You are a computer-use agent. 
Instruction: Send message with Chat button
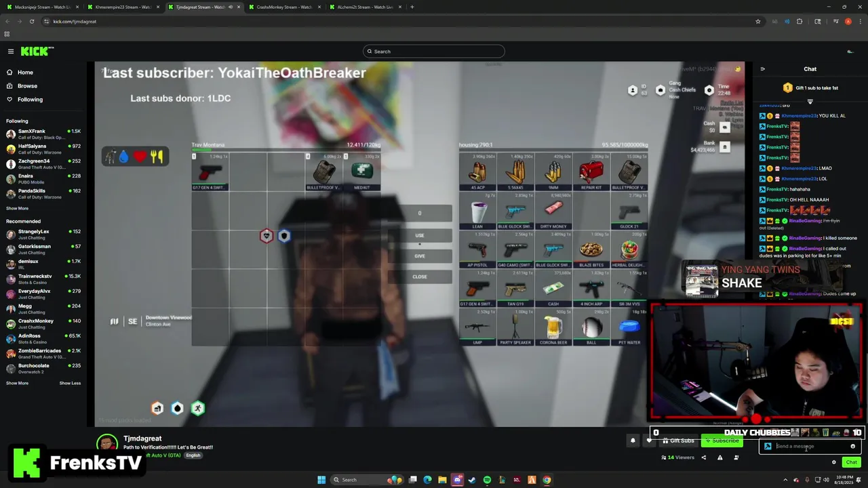click(x=852, y=462)
